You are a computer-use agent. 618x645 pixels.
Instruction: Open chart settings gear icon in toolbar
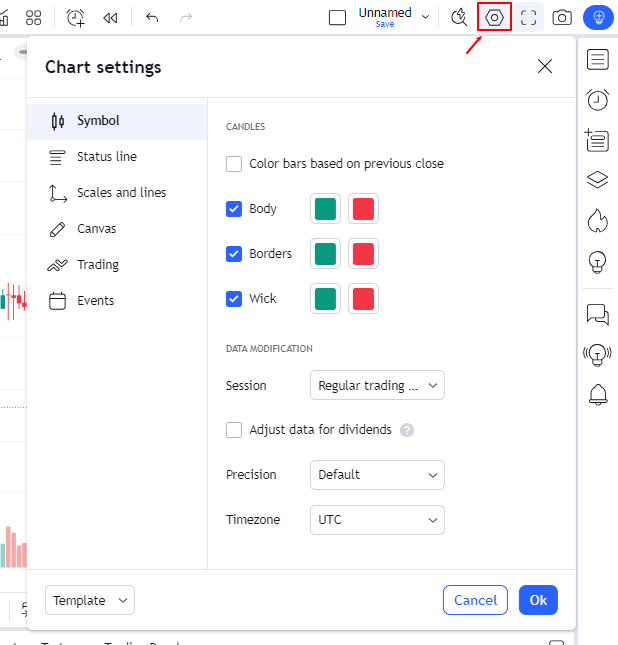point(494,17)
